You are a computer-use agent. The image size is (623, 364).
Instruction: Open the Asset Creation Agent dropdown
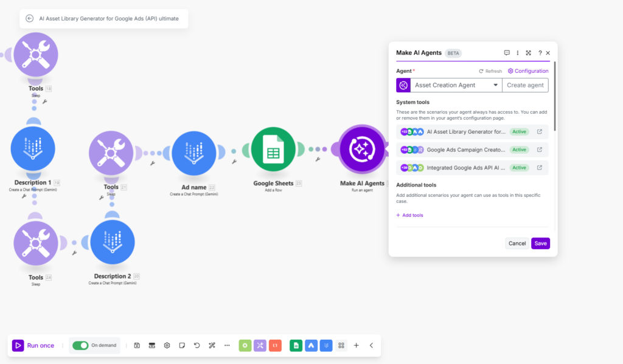point(456,85)
